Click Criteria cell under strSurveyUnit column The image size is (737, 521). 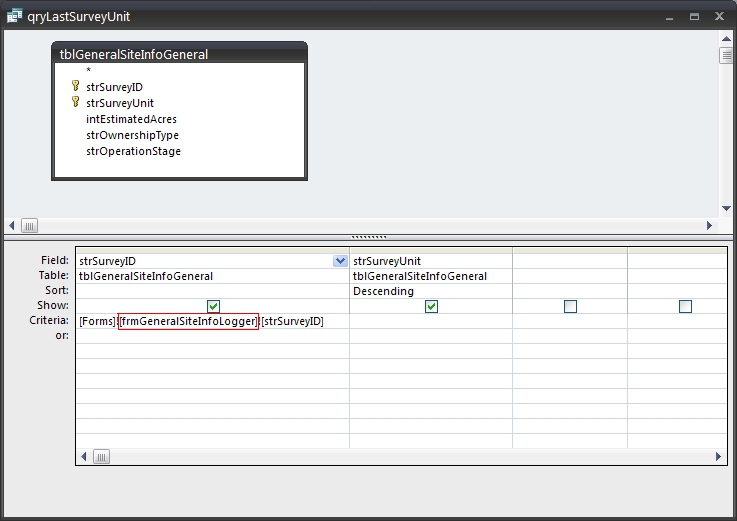tap(431, 321)
